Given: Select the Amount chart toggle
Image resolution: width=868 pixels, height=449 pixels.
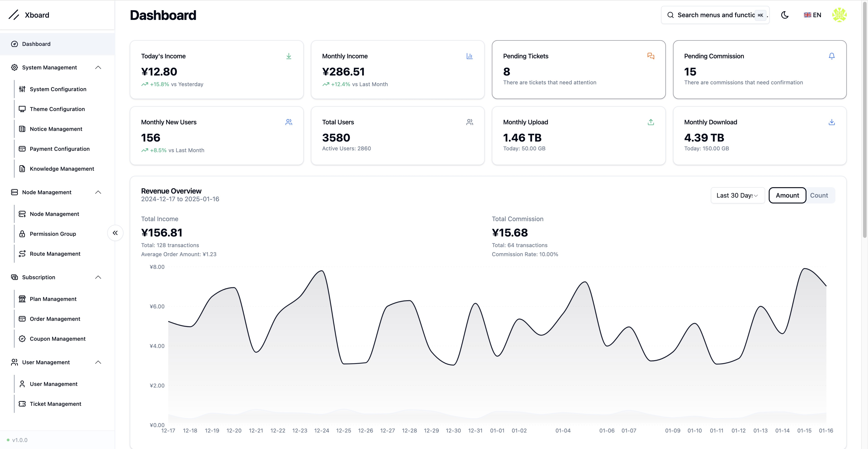Looking at the screenshot, I should pos(787,195).
